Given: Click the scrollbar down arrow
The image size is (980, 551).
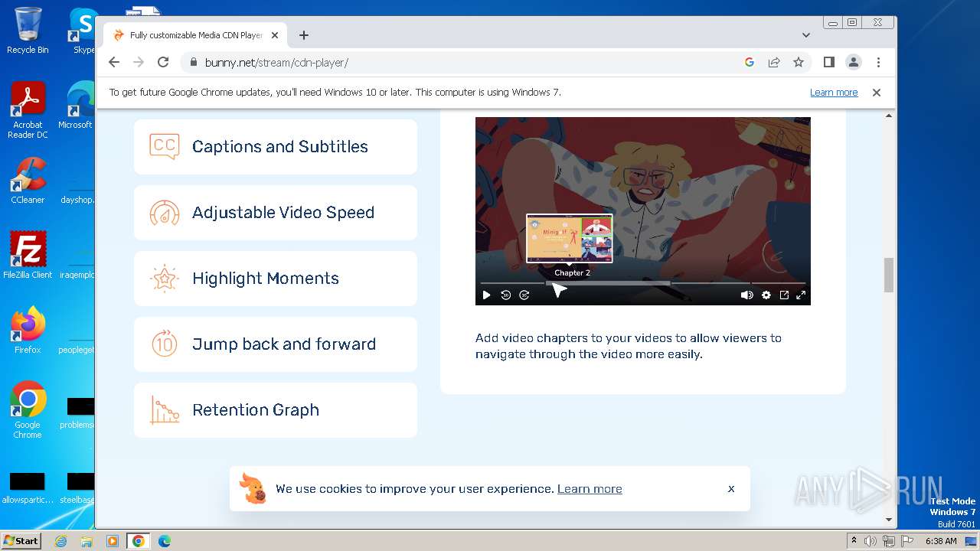Looking at the screenshot, I should 889,520.
